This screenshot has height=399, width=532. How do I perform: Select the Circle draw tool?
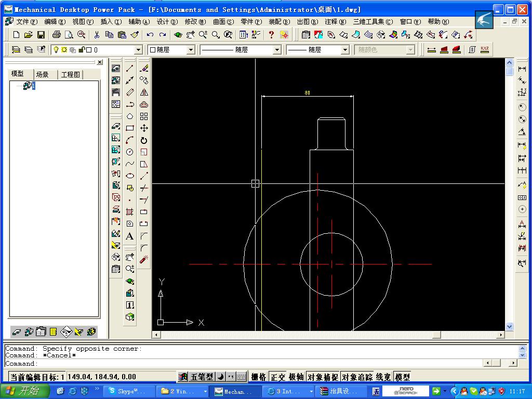pos(130,152)
